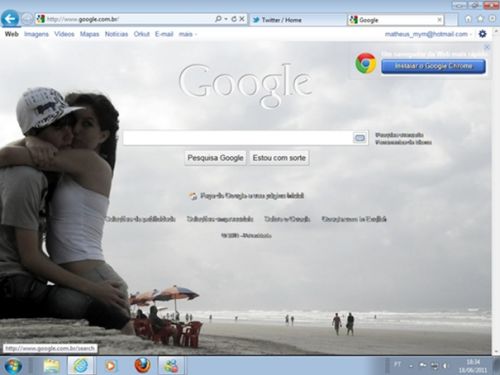Open the browser home icon
This screenshot has height=375, width=500.
pyautogui.click(x=468, y=19)
